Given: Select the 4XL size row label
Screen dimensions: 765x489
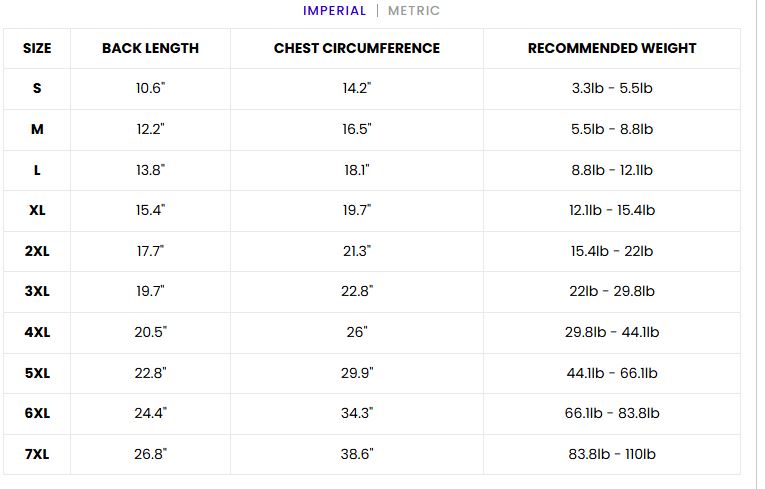Looking at the screenshot, I should (x=37, y=332).
